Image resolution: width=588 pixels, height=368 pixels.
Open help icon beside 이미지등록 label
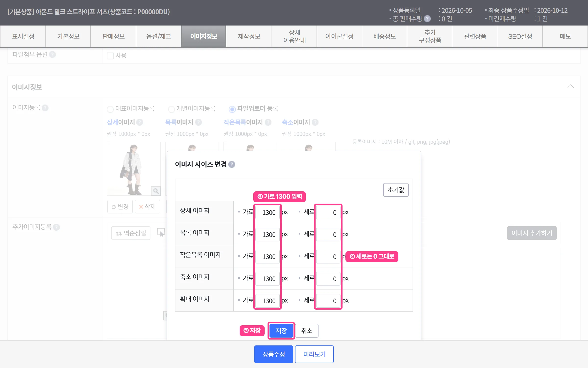[45, 108]
